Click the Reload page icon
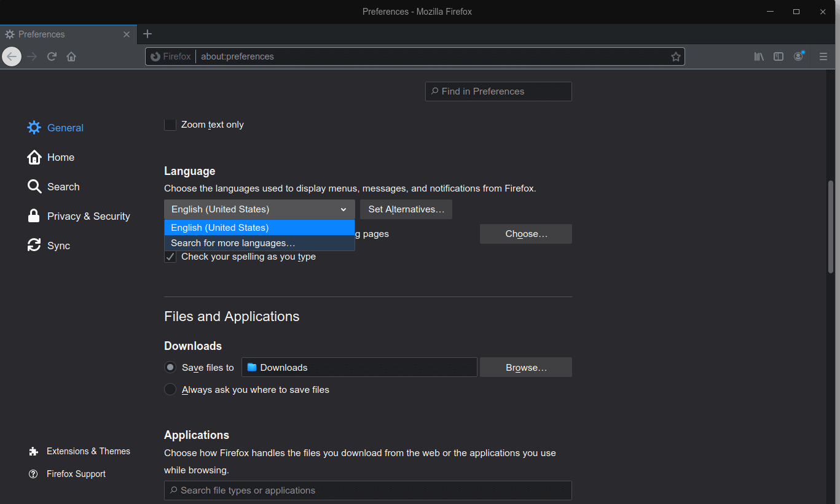840x504 pixels. [x=52, y=56]
